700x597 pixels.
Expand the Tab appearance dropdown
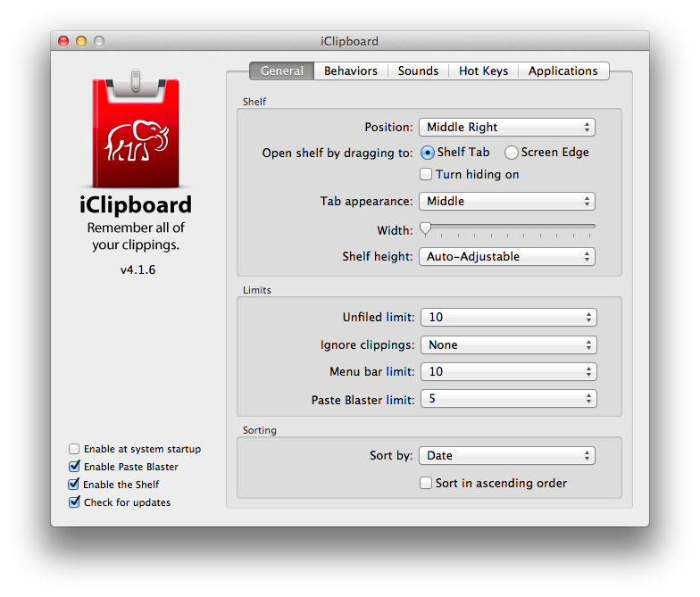click(x=506, y=202)
